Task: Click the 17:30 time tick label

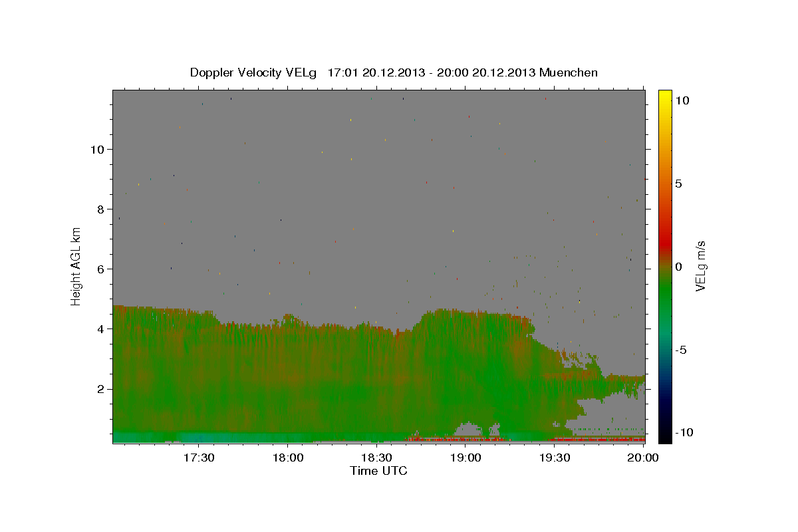Action: [x=199, y=458]
